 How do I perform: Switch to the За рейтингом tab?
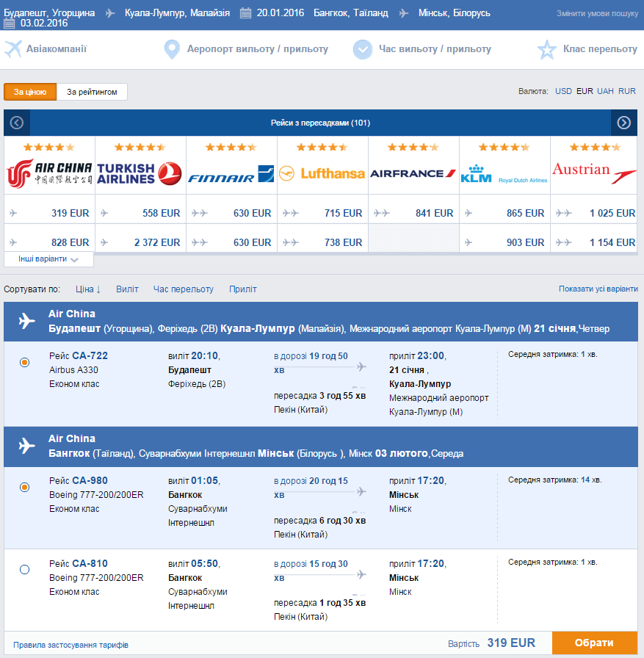click(x=92, y=92)
